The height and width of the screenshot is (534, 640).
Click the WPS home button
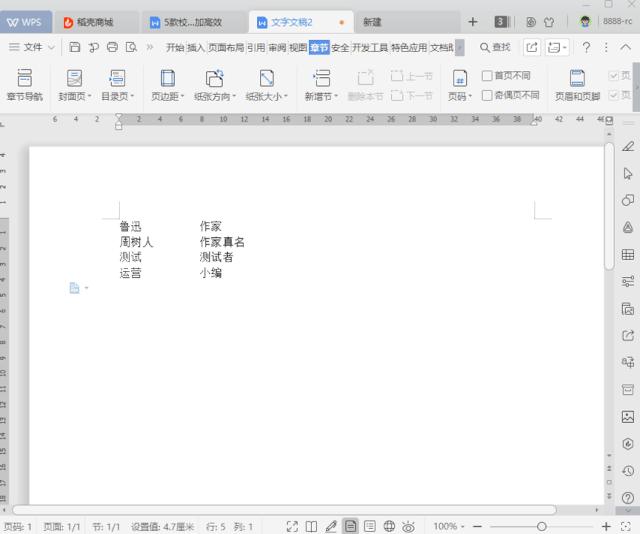25,22
